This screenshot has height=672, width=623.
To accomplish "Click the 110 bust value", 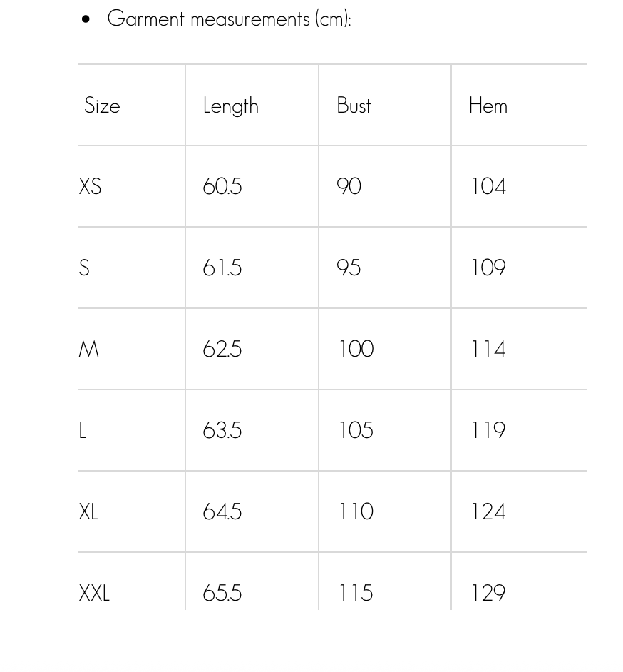I will [356, 512].
